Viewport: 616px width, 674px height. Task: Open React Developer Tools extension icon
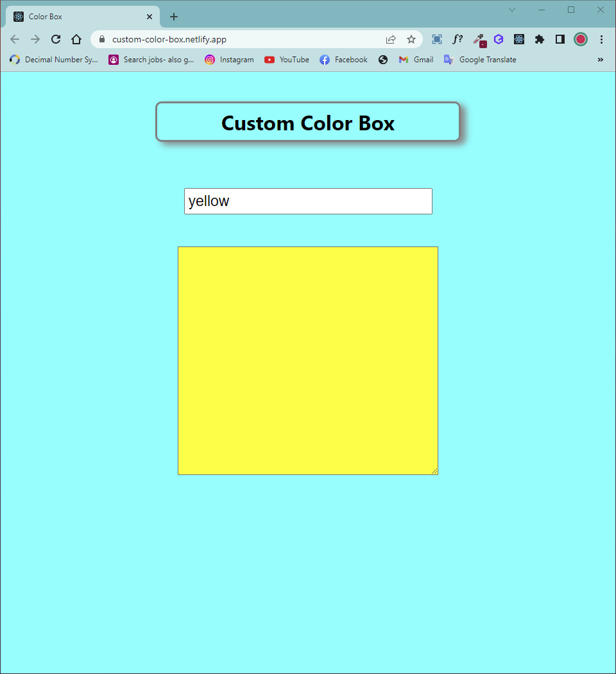(x=519, y=40)
